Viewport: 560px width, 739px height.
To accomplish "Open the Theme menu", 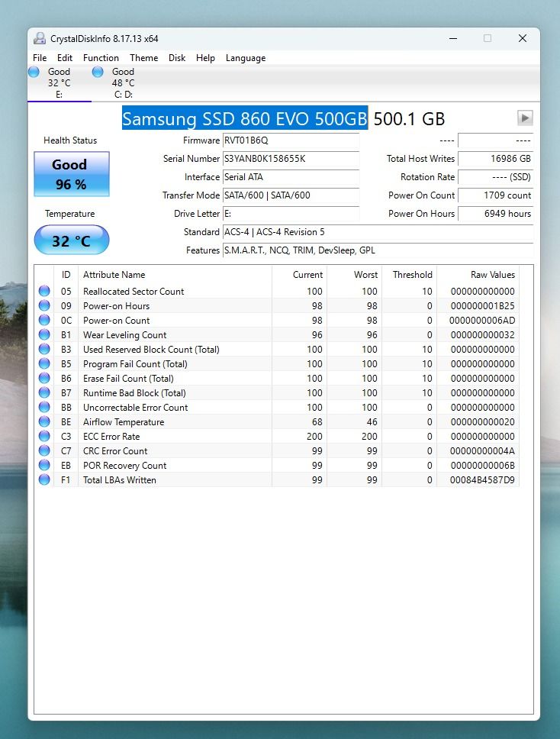I will pyautogui.click(x=143, y=58).
